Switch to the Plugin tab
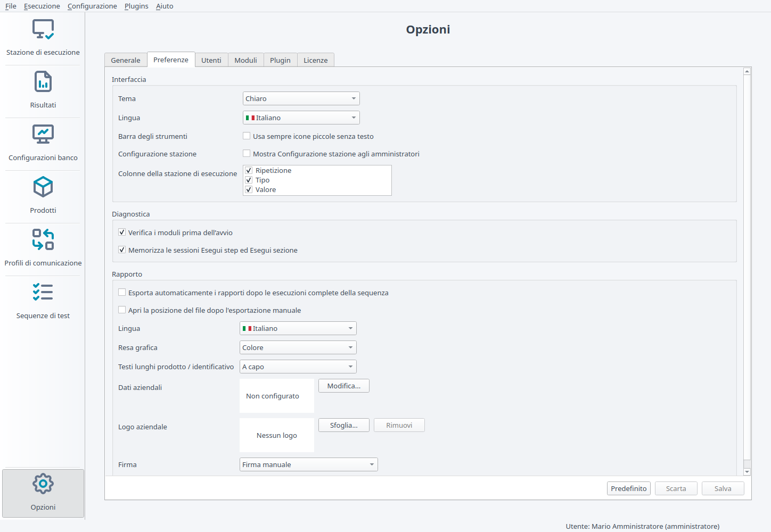 (x=280, y=60)
